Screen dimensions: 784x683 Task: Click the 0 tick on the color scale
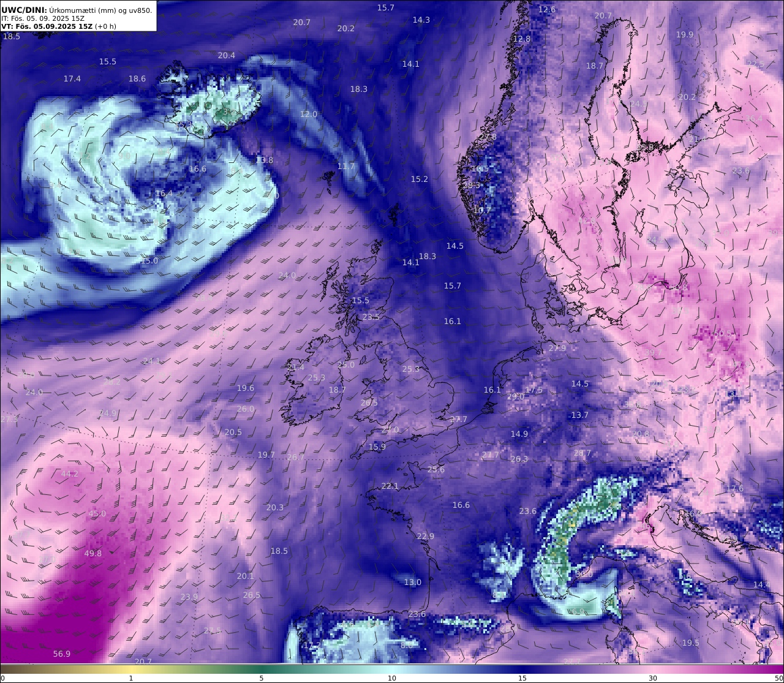coord(2,678)
